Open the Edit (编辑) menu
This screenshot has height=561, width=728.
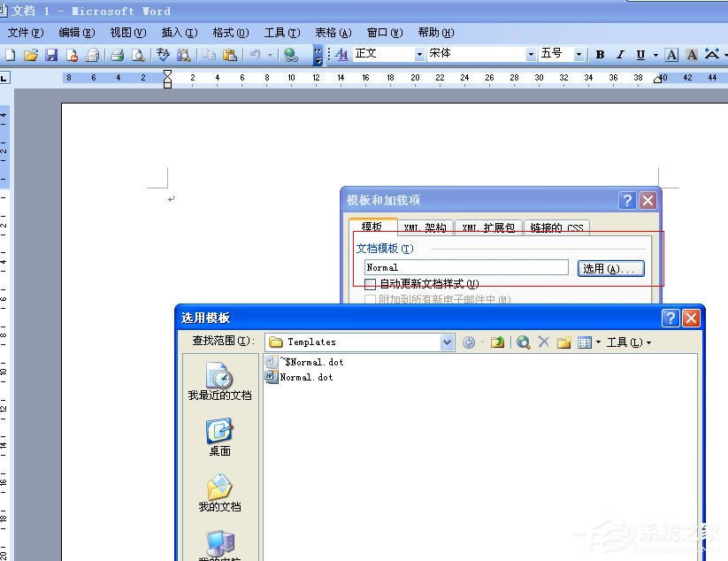pos(77,33)
